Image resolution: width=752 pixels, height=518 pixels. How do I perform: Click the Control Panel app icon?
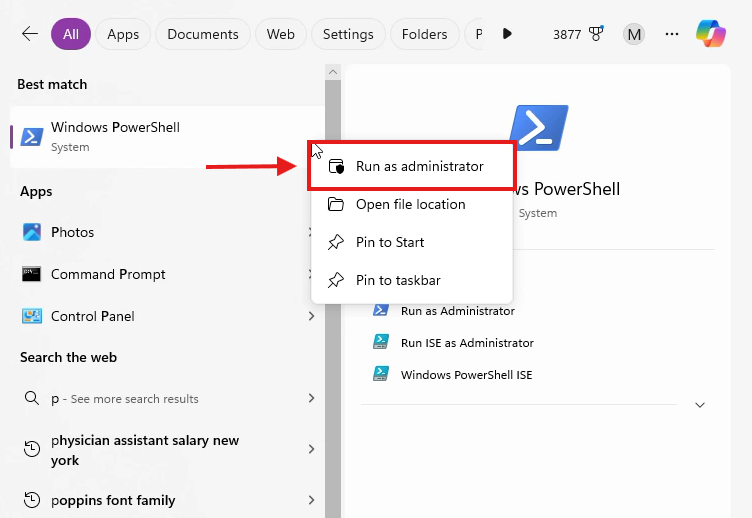point(32,316)
